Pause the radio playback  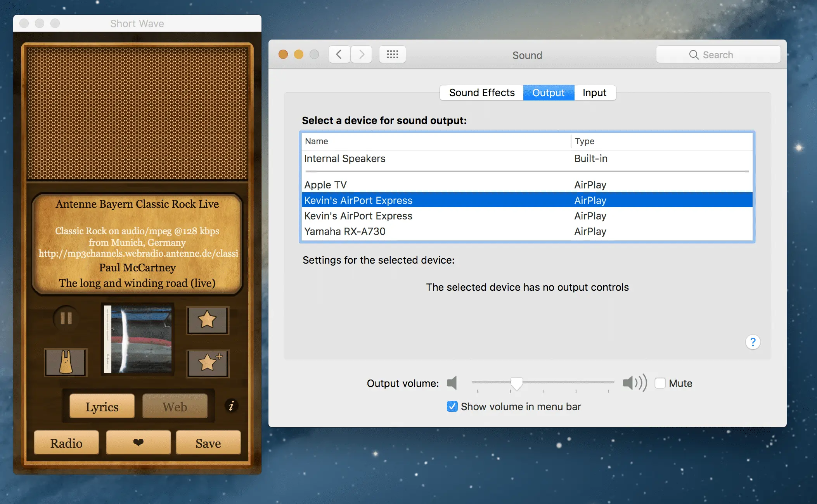pos(66,318)
